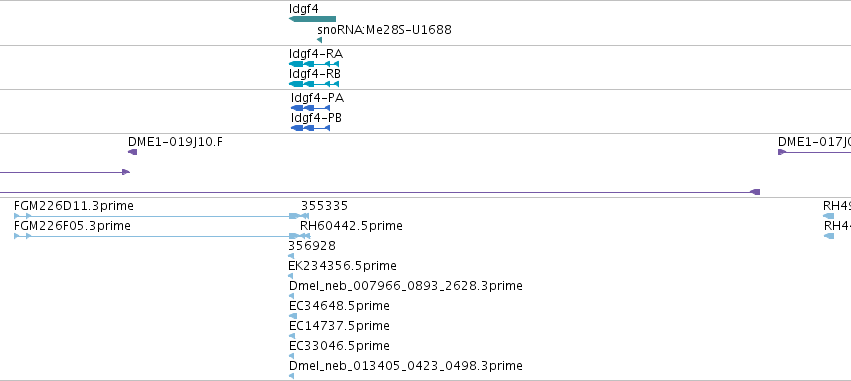This screenshot has width=851, height=381.
Task: Select the DME1-019J10.F purple arrow
Action: [132, 152]
